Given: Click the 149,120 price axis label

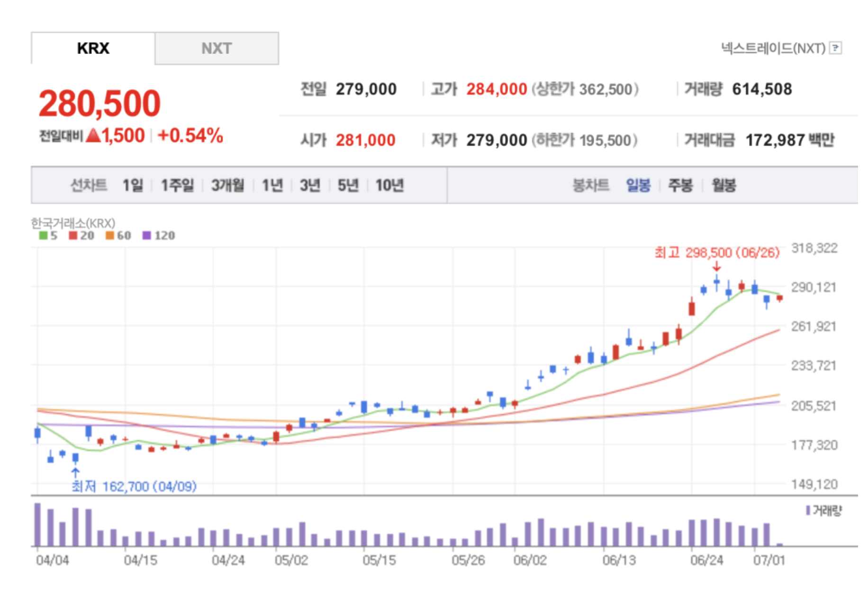Looking at the screenshot, I should coord(814,484).
